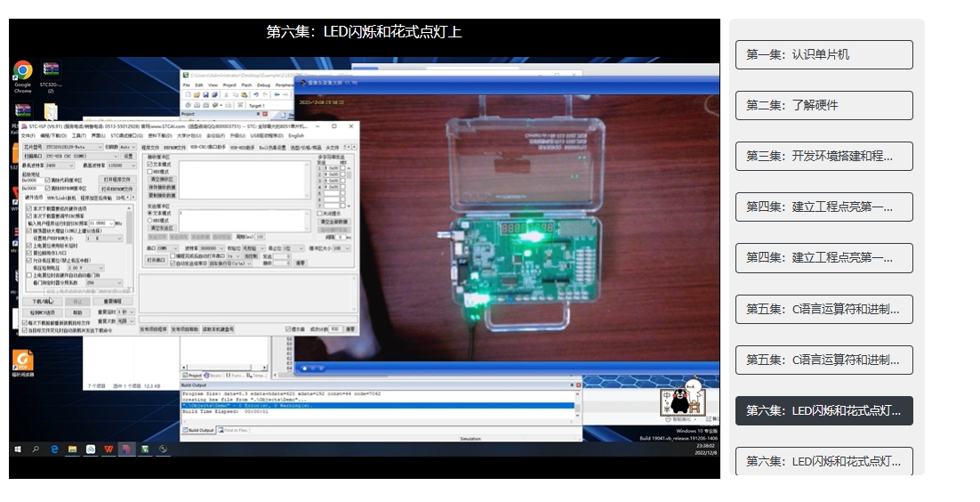Open STC-ISP 工具(T) menu
Image resolution: width=980 pixels, height=502 pixels.
coord(79,135)
